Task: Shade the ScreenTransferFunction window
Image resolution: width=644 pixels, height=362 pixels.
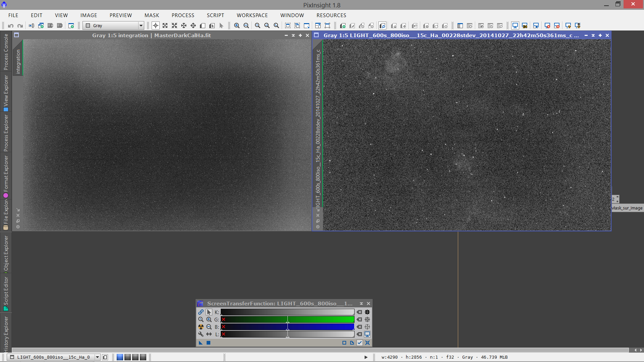Action: (x=361, y=303)
